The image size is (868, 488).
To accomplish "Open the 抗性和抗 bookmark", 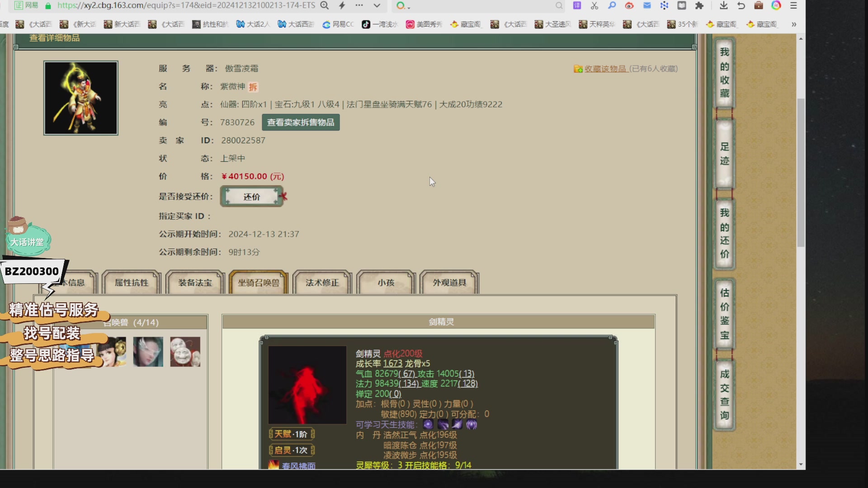I will pyautogui.click(x=210, y=24).
